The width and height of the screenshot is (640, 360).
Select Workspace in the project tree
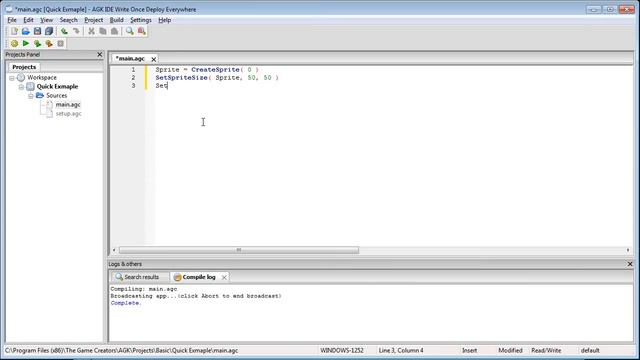point(42,78)
